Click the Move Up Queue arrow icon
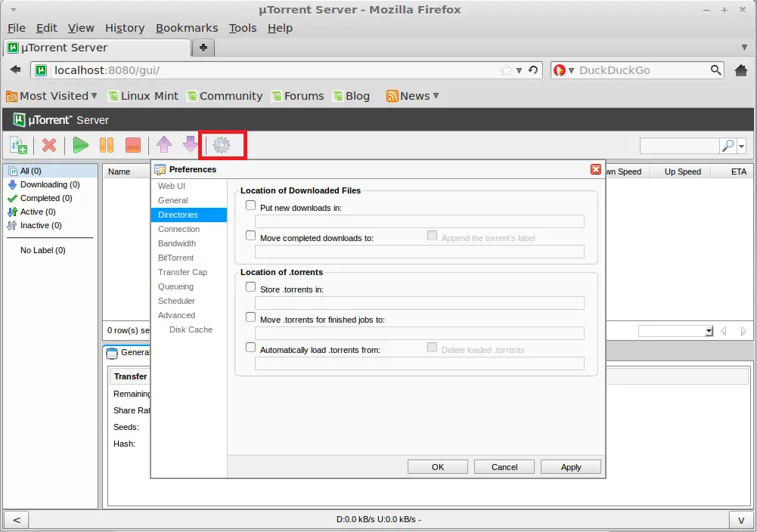 pyautogui.click(x=164, y=144)
